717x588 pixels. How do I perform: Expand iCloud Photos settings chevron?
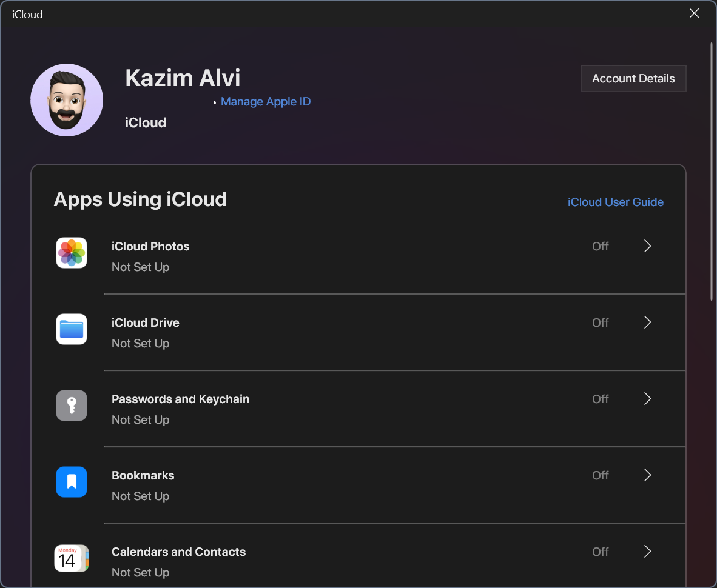click(x=647, y=246)
